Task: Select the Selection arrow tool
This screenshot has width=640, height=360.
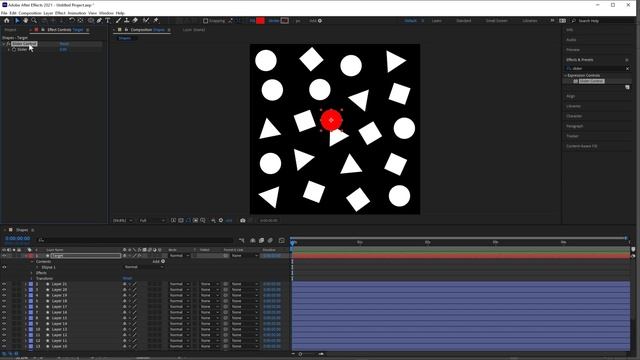Action: [x=17, y=20]
